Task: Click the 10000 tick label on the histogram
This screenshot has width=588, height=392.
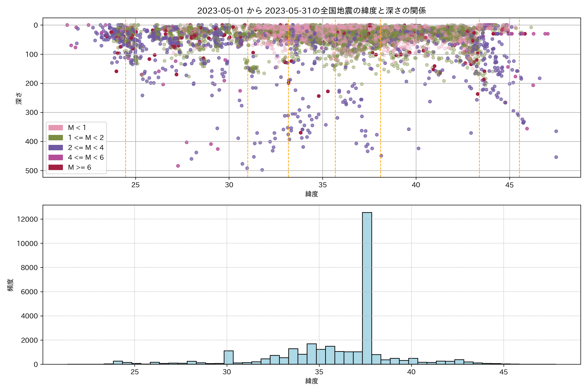Action: tap(27, 244)
